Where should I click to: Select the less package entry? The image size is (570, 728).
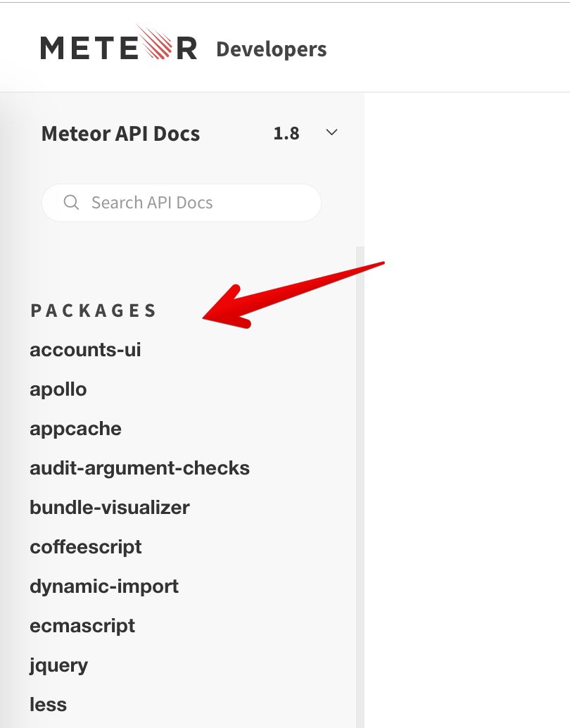[49, 705]
